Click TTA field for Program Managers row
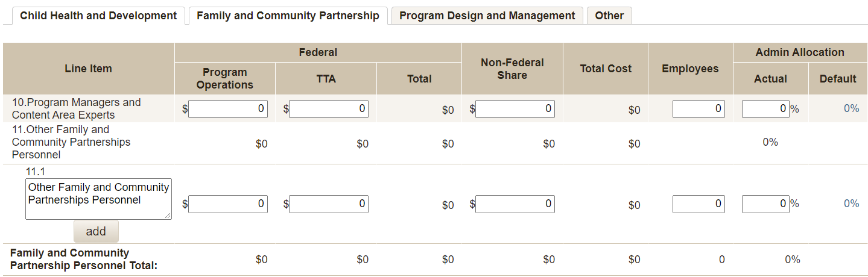The height and width of the screenshot is (277, 868). click(x=329, y=109)
